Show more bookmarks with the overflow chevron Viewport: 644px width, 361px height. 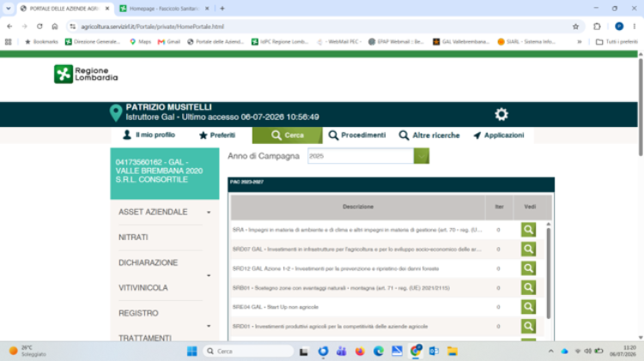point(579,42)
